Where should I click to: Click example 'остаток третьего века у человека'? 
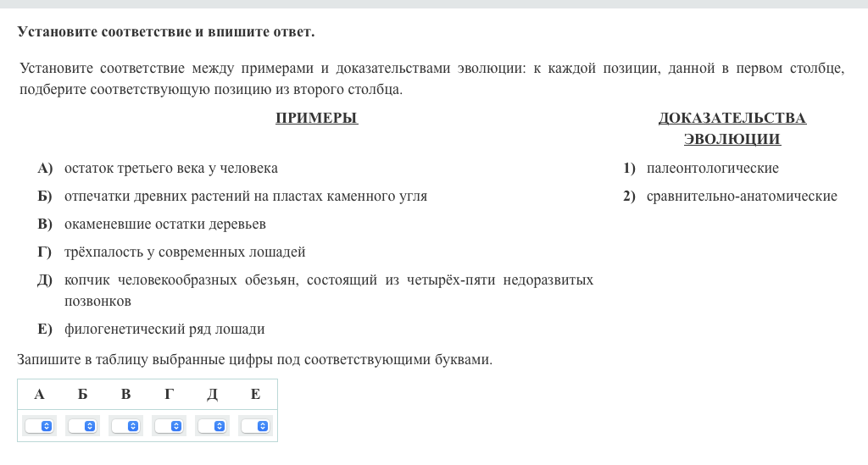tap(170, 169)
